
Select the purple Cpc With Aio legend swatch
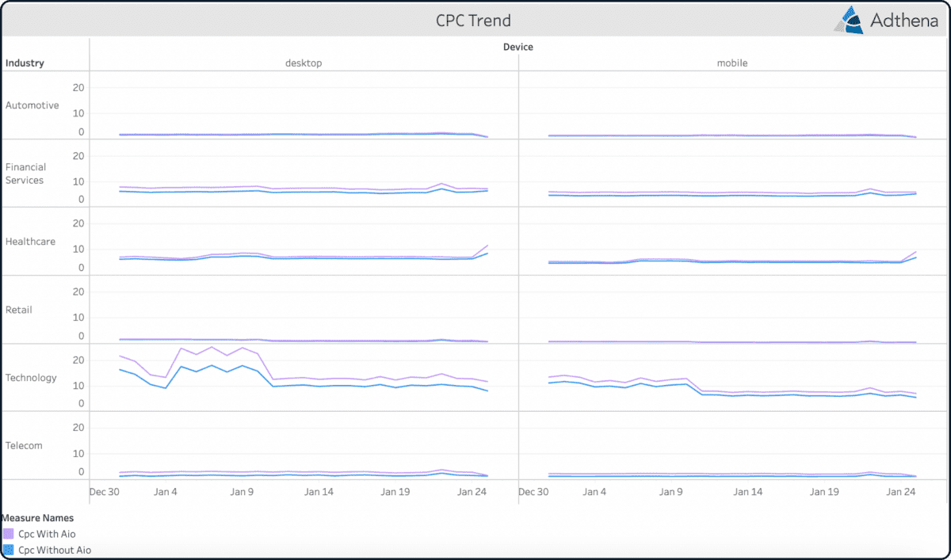click(x=10, y=533)
